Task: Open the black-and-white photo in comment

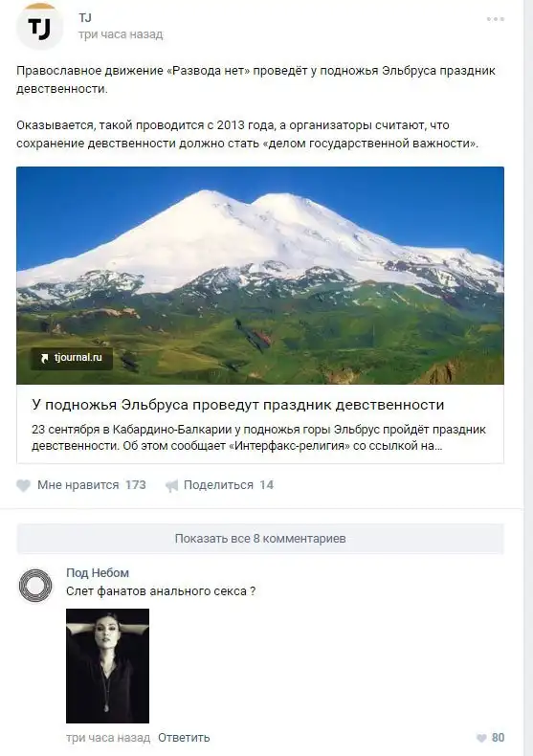Action: tap(107, 666)
